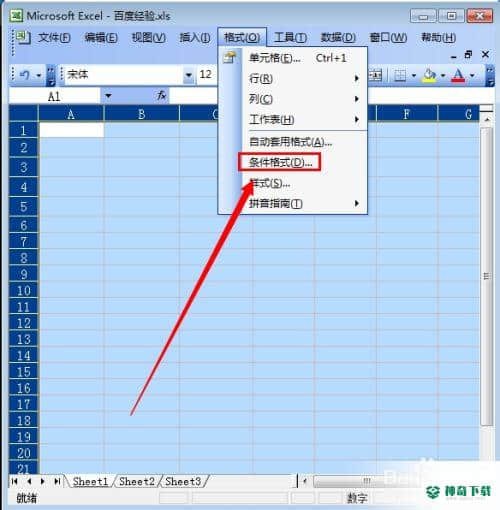Screen dimensions: 500x510
Task: Choose 自动套用格式(A) menu entry
Action: [x=304, y=142]
